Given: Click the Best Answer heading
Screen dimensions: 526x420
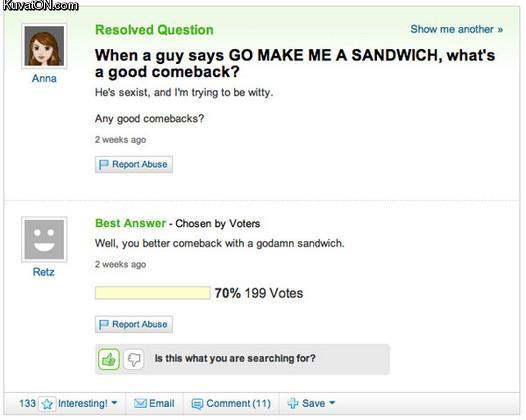Looking at the screenshot, I should coord(130,223).
